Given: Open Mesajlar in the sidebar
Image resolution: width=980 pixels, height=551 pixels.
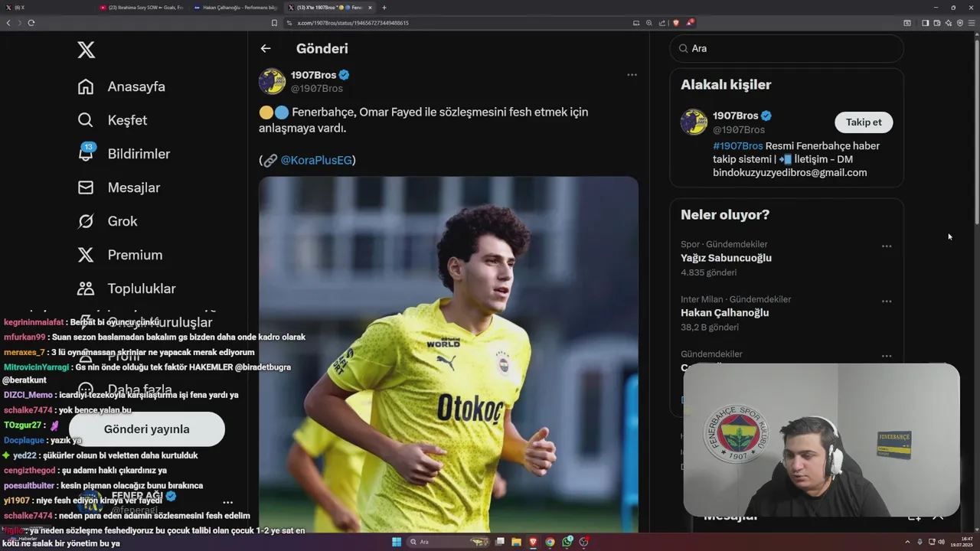Looking at the screenshot, I should pyautogui.click(x=134, y=187).
